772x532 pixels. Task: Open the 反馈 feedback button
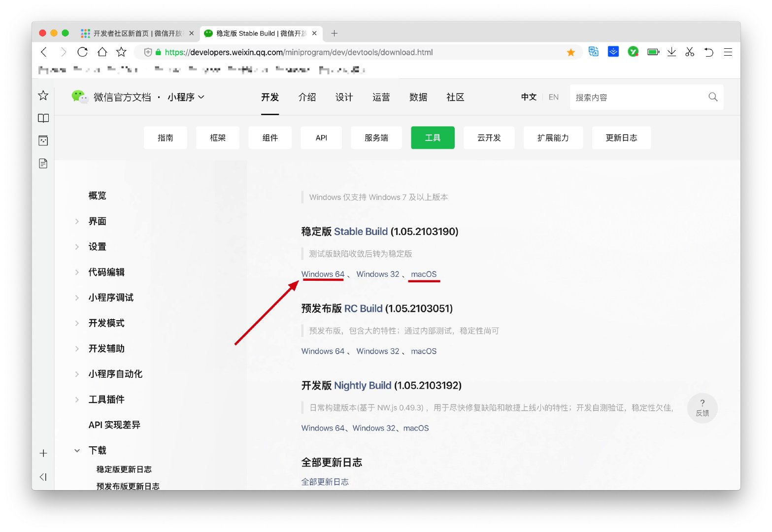click(x=702, y=408)
